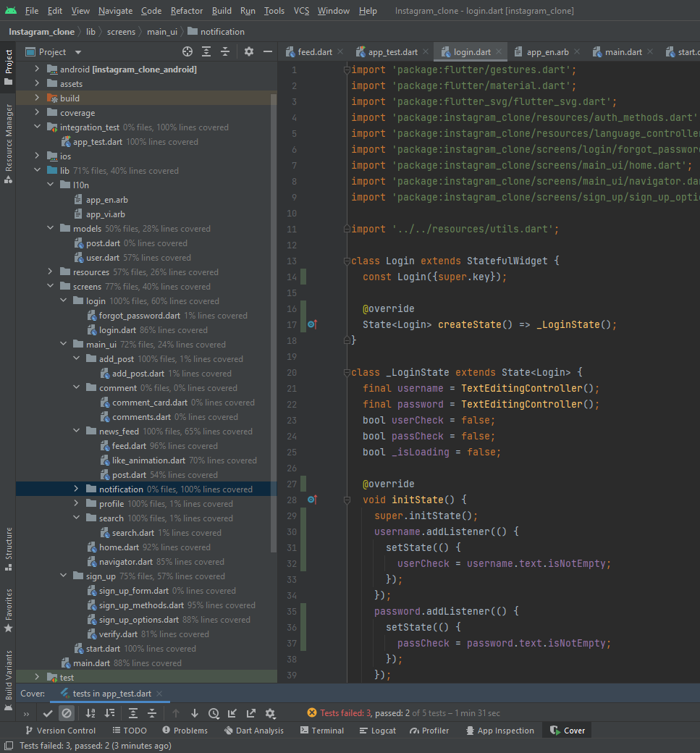Open the coverage runner settings gear

[269, 713]
